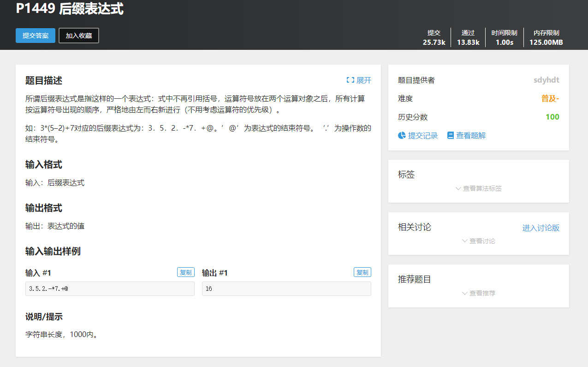Click the 输入输出样例 heading
Image resolution: width=588 pixels, height=367 pixels.
[53, 251]
